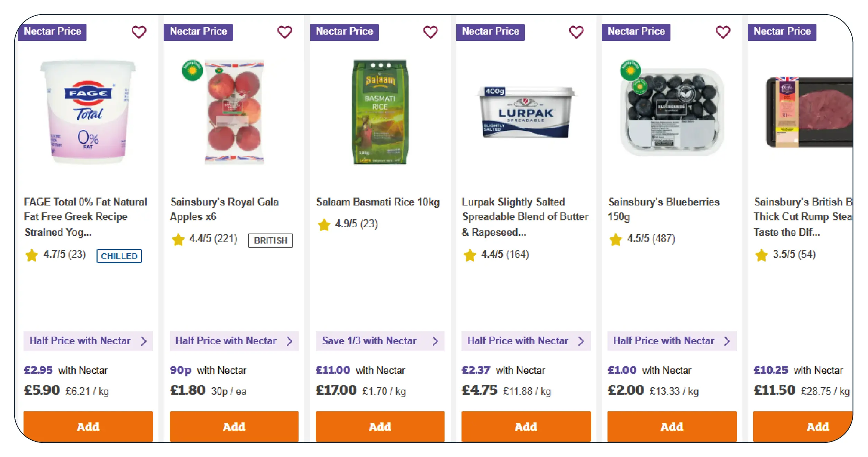Click the FAGE Total yogurt product image
The image size is (868, 457).
click(88, 112)
